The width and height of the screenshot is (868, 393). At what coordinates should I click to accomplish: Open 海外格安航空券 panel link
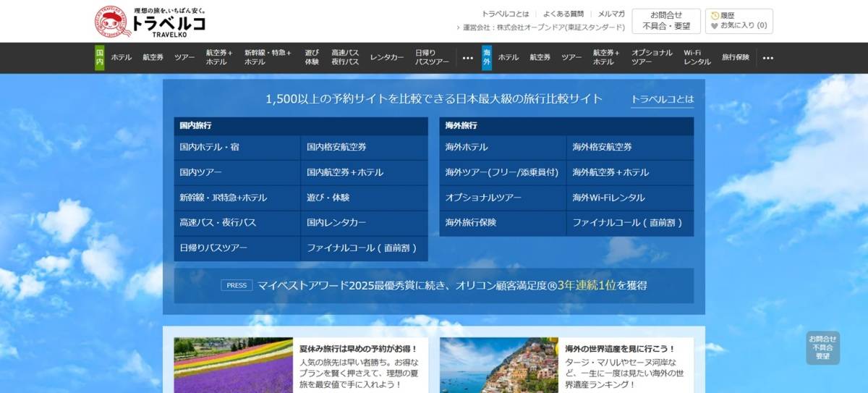point(630,147)
